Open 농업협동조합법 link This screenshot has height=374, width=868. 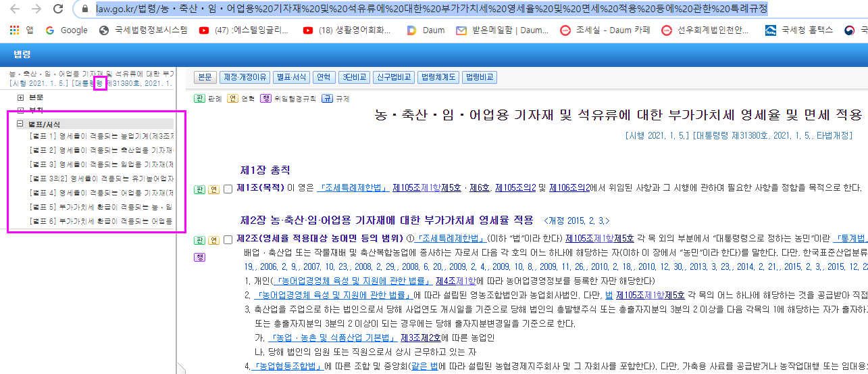coord(288,366)
